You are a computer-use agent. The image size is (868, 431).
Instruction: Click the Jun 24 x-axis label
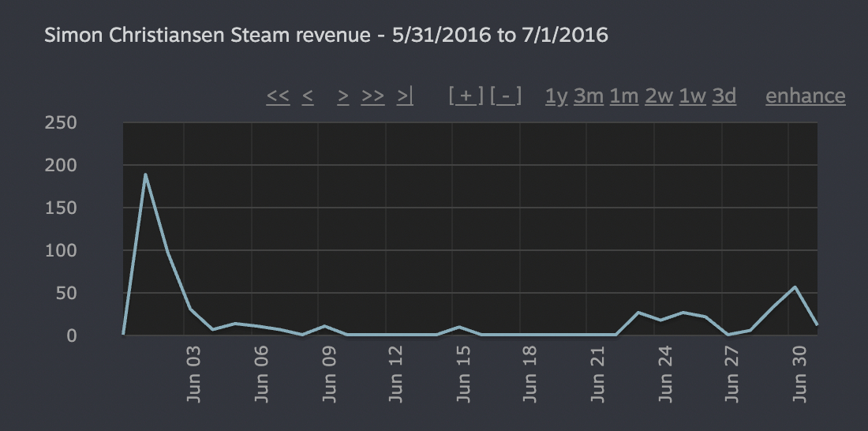click(x=665, y=382)
